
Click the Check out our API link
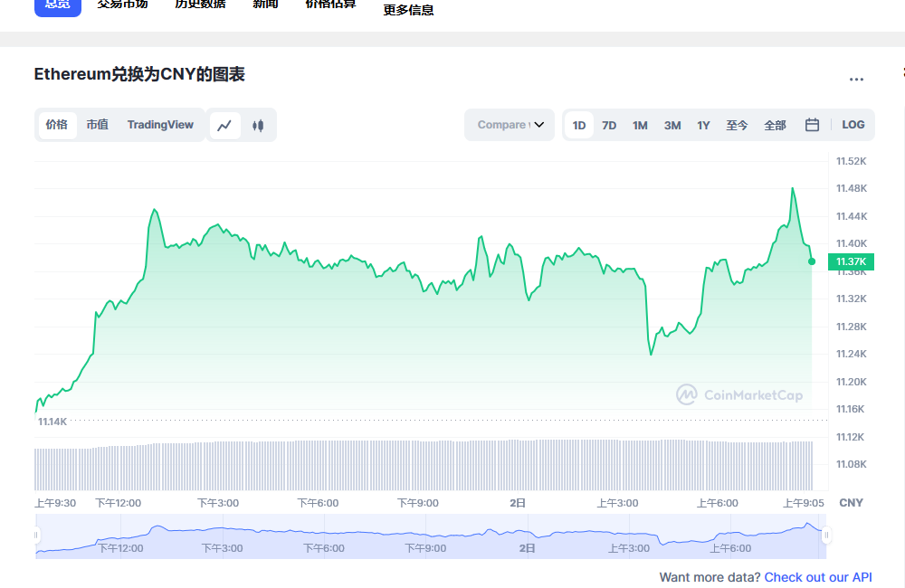(817, 576)
